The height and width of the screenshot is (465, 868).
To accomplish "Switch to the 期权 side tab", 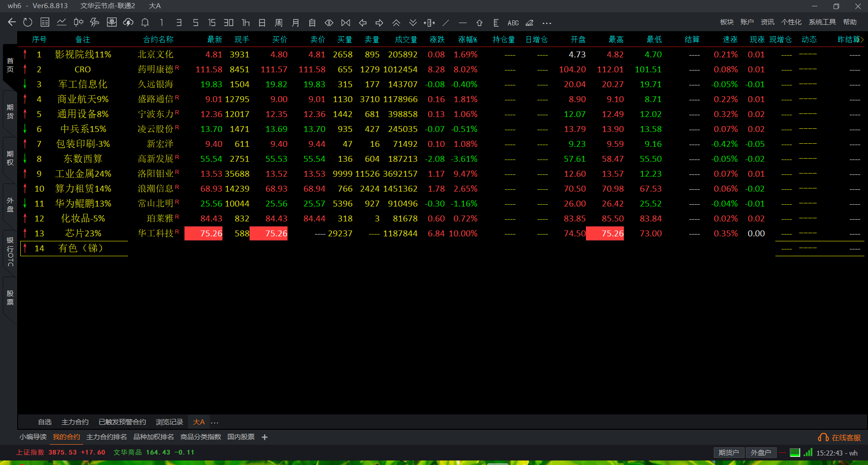I will 10,158.
